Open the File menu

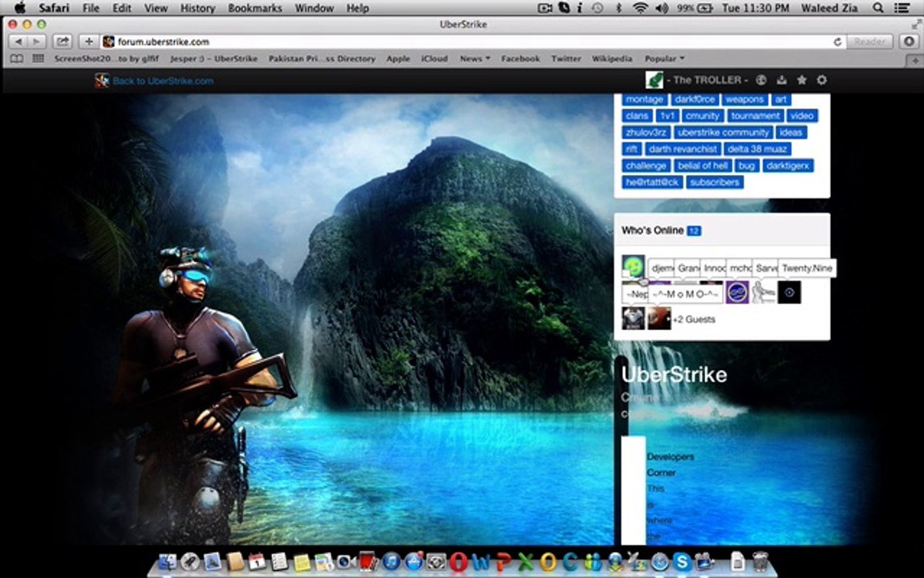(91, 8)
